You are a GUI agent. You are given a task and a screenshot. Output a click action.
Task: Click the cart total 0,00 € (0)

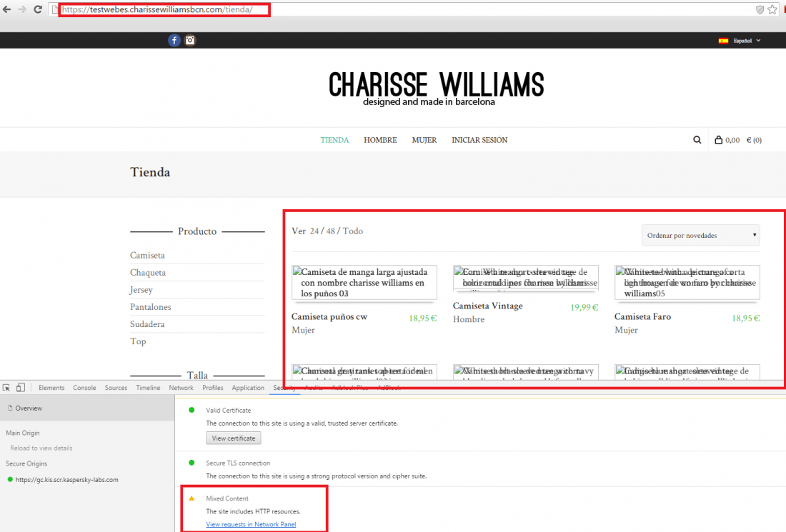[x=743, y=140]
